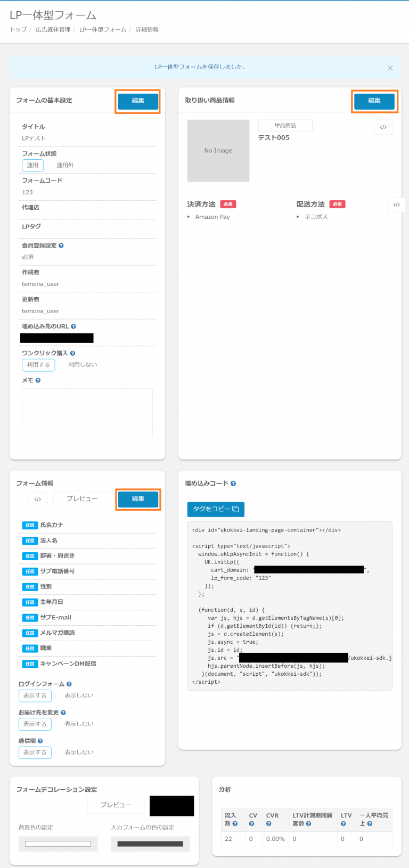Close the saved notification banner
409x868 pixels.
390,68
